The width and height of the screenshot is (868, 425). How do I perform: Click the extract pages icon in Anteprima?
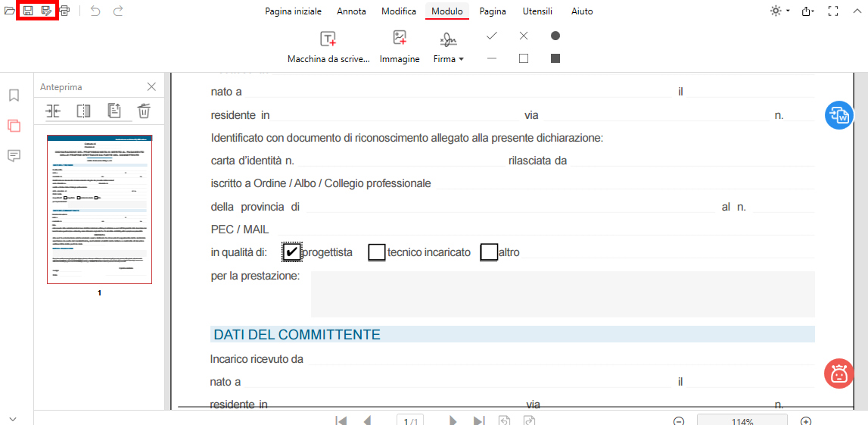[114, 111]
